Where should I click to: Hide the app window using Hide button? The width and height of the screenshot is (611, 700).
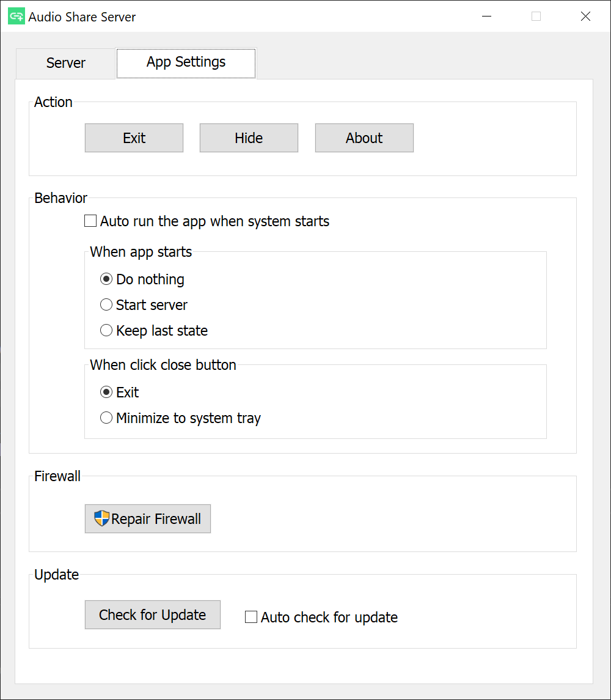(249, 138)
